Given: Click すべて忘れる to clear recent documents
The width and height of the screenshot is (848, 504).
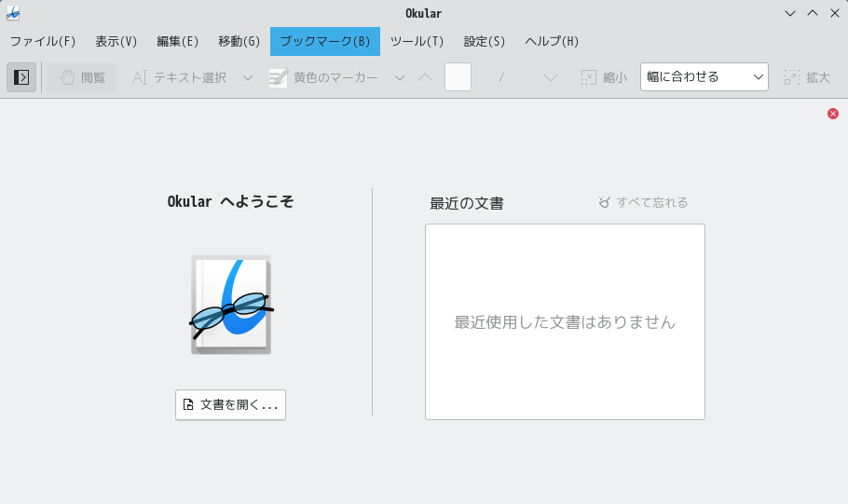Looking at the screenshot, I should click(x=643, y=202).
